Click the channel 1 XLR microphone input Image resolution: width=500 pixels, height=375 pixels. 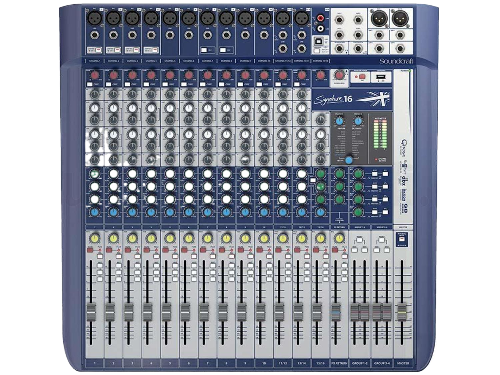95,18
